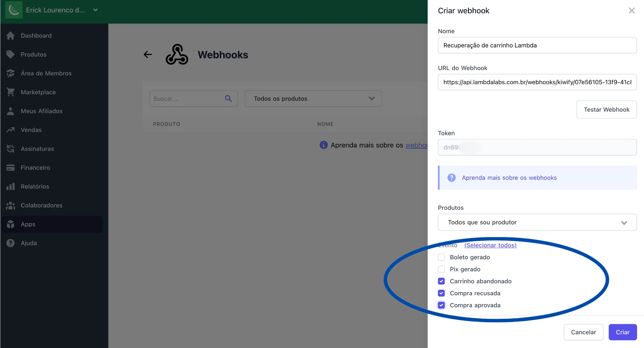The width and height of the screenshot is (644, 348).
Task: Open the account switcher chevron
Action: [95, 10]
